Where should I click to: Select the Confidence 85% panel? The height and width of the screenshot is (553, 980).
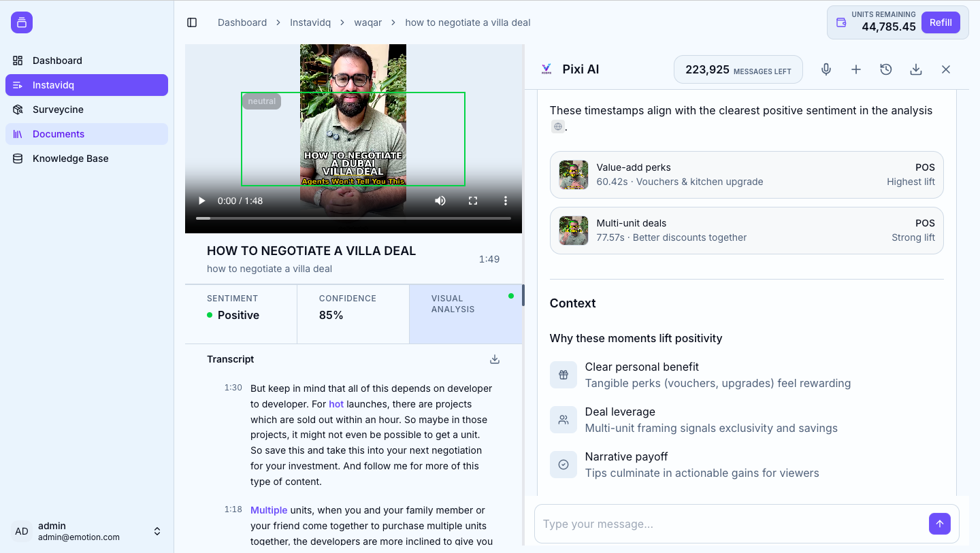pyautogui.click(x=353, y=314)
